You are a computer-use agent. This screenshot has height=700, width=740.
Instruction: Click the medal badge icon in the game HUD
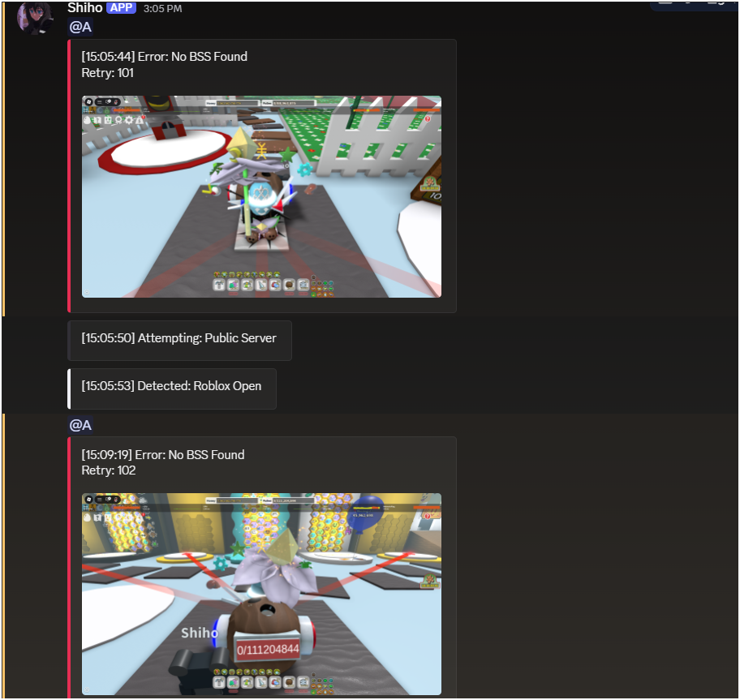(118, 120)
